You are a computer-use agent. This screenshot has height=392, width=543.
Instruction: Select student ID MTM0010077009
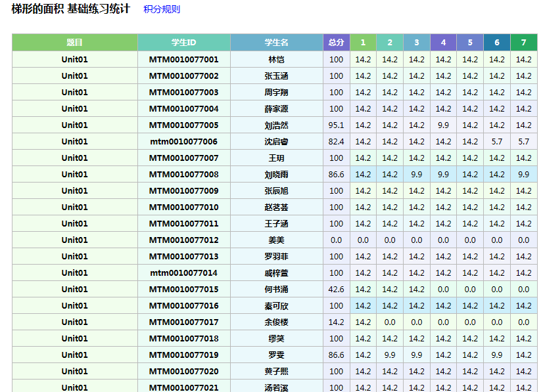pos(184,190)
